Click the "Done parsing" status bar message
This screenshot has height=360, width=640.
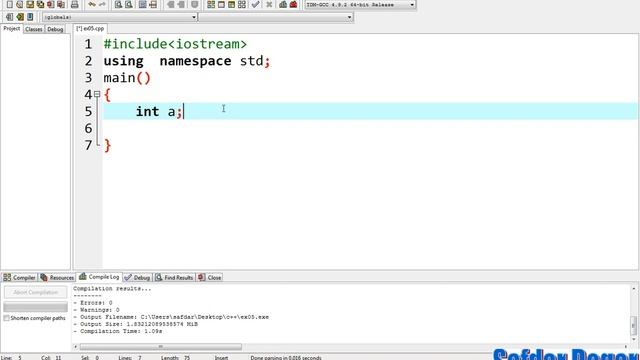(286, 358)
